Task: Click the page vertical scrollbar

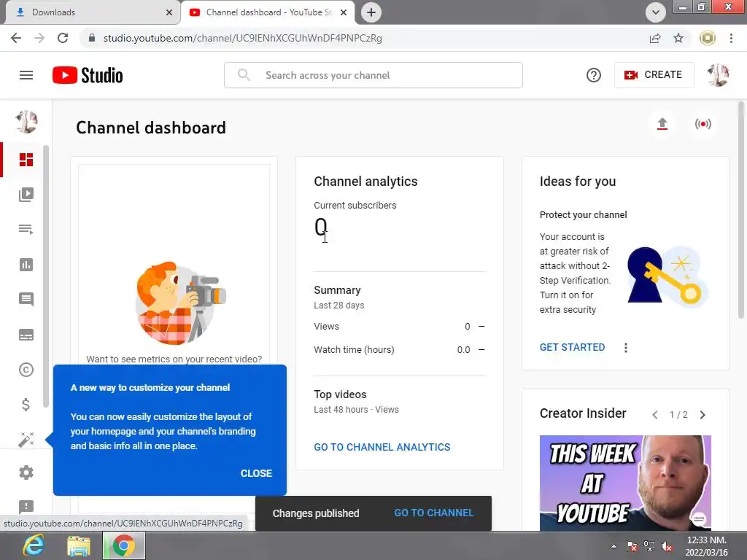Action: click(741, 209)
